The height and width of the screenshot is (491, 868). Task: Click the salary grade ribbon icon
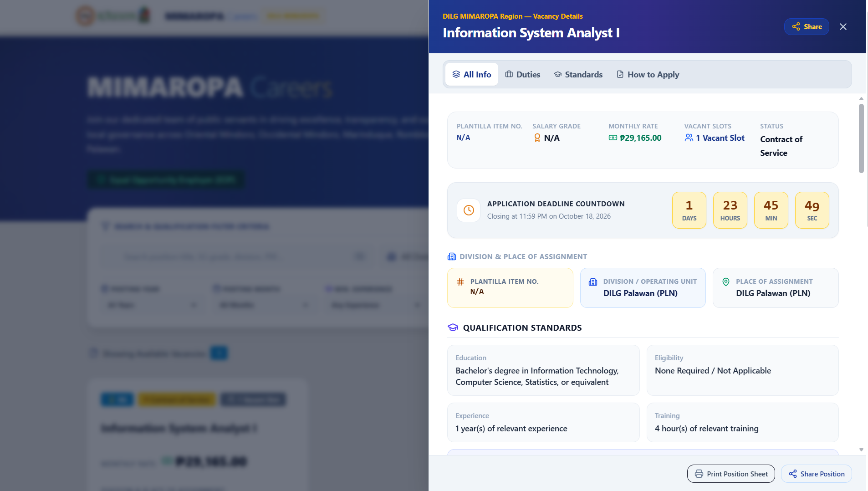(x=537, y=138)
